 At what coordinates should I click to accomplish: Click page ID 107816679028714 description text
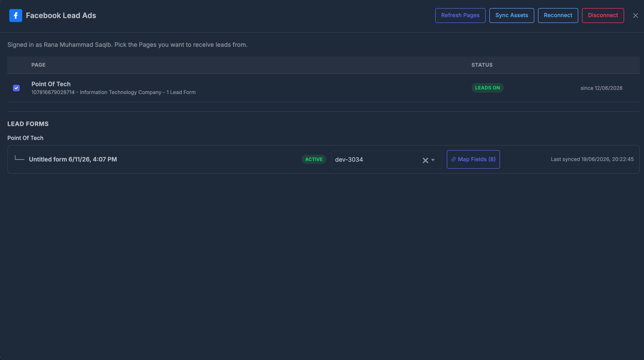[x=113, y=92]
